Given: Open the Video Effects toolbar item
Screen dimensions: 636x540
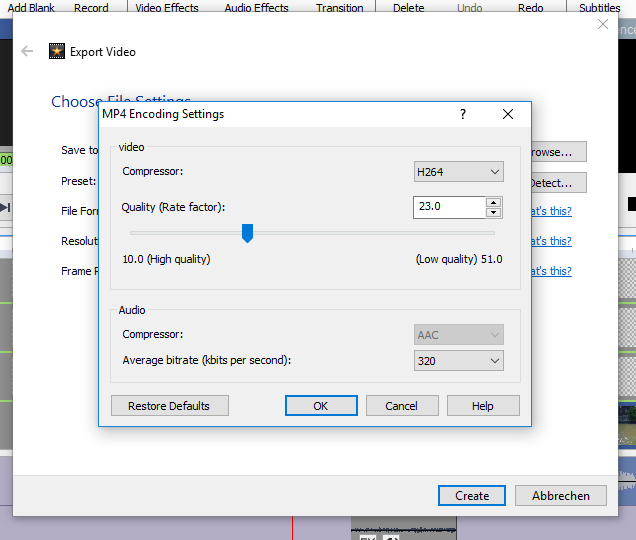Looking at the screenshot, I should [167, 7].
